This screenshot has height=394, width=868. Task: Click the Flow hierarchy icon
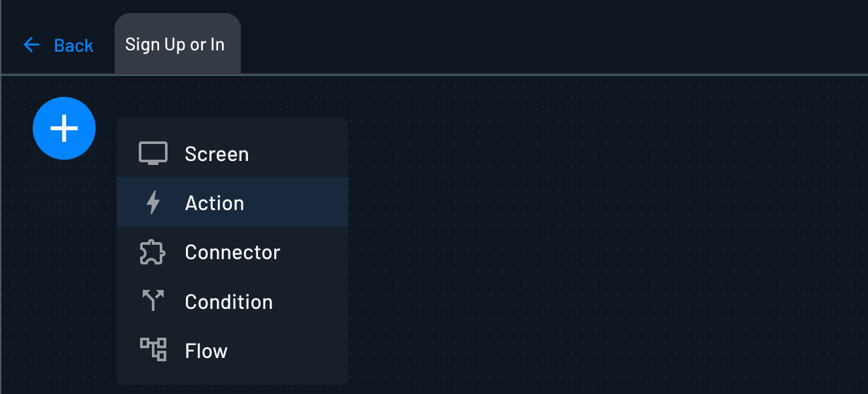pyautogui.click(x=153, y=350)
